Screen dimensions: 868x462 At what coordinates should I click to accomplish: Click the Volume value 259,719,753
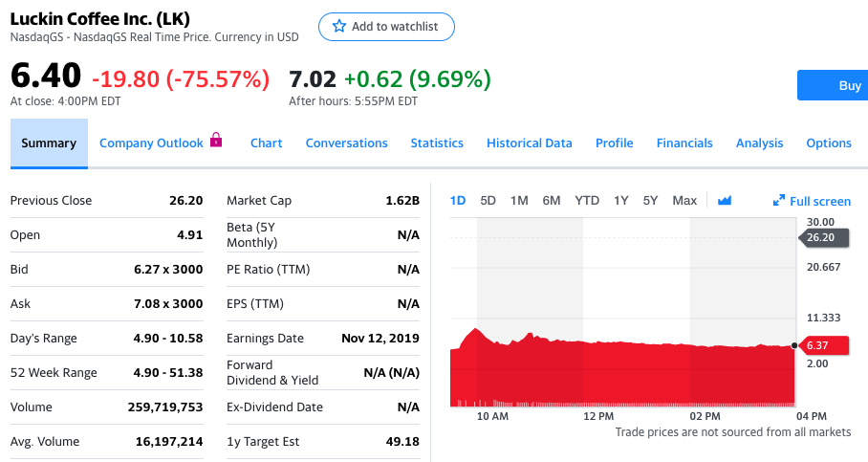click(165, 407)
